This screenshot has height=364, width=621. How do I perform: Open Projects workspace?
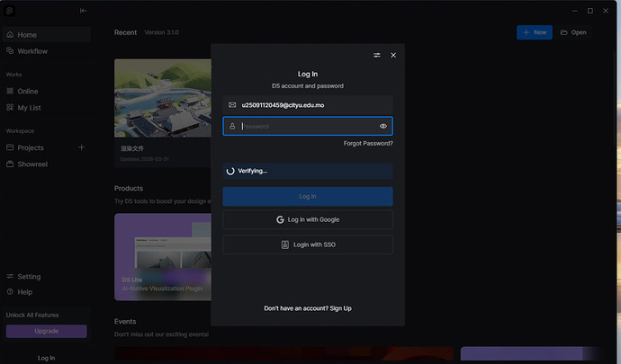[31, 147]
